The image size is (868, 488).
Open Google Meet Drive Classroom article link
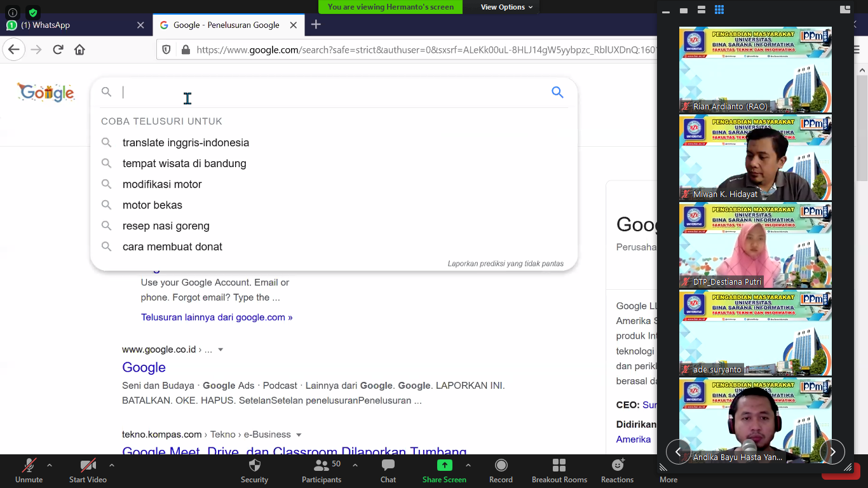point(294,450)
